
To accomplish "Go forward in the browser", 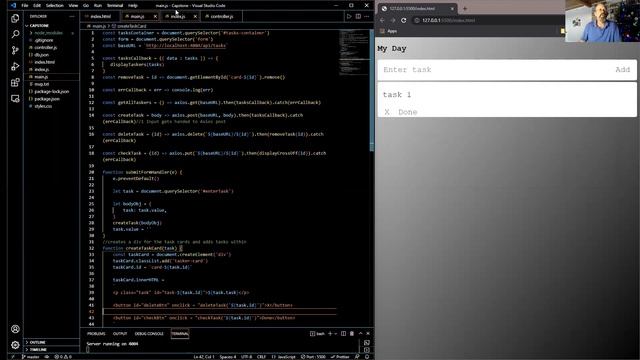I will click(x=393, y=20).
